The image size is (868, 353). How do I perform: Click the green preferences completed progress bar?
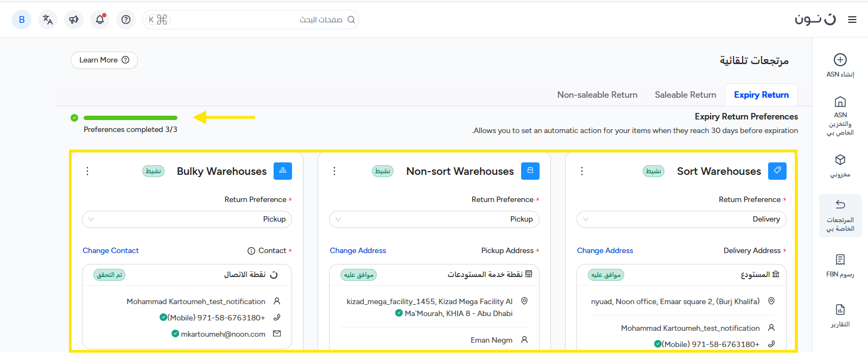click(x=130, y=118)
